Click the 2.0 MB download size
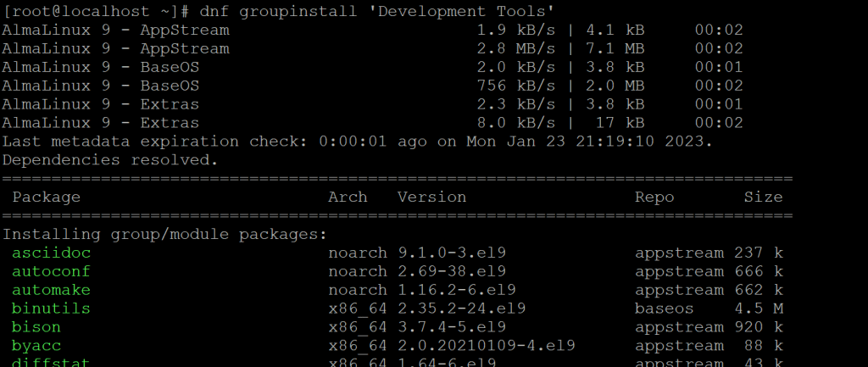Screen dimensions: 868x367 point(615,86)
